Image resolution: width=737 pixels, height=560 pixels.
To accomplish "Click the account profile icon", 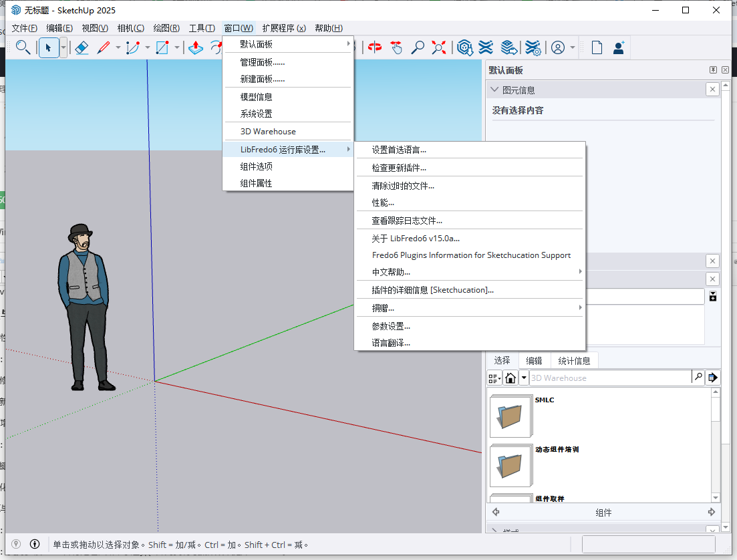I will (558, 47).
